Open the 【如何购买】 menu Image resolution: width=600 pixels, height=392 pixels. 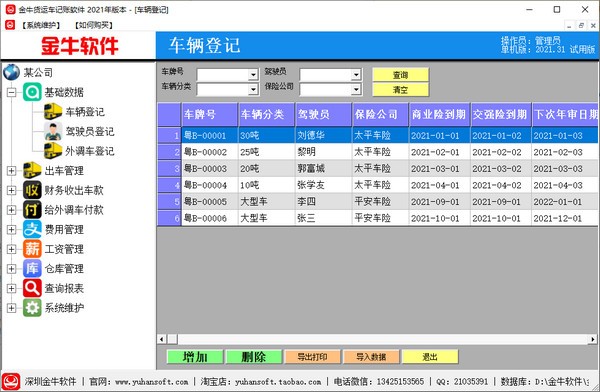(93, 25)
